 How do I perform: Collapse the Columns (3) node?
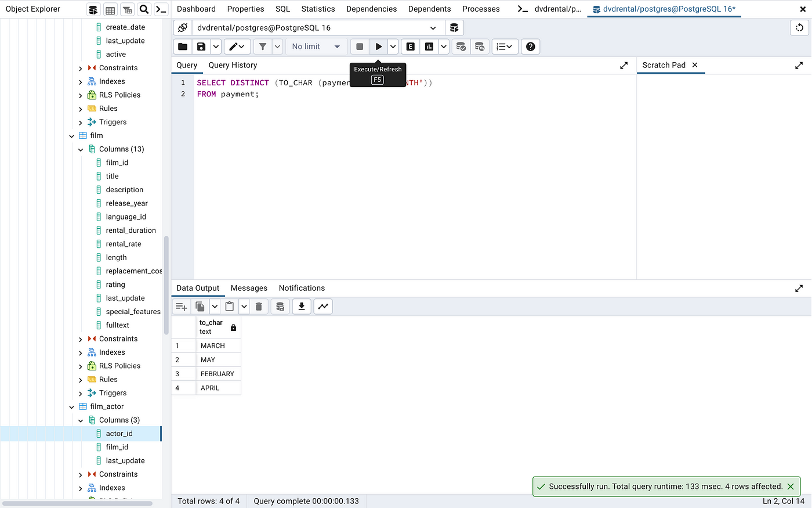(81, 420)
